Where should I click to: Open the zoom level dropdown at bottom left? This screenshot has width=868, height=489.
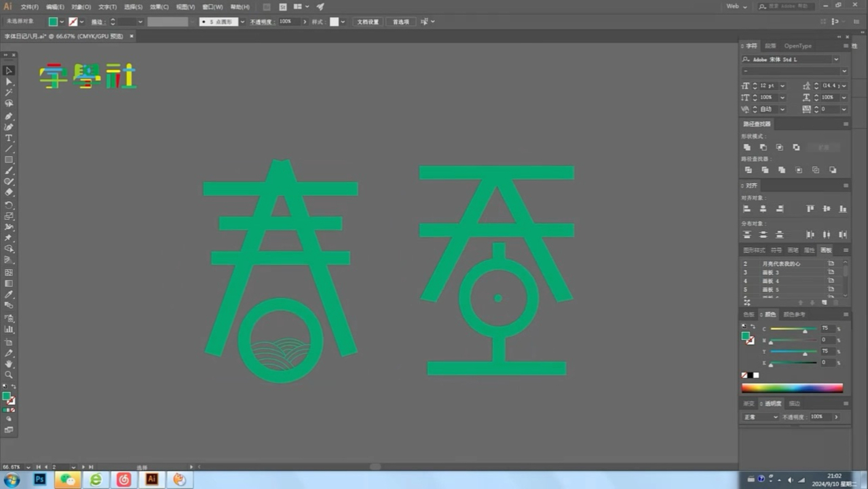(x=28, y=467)
